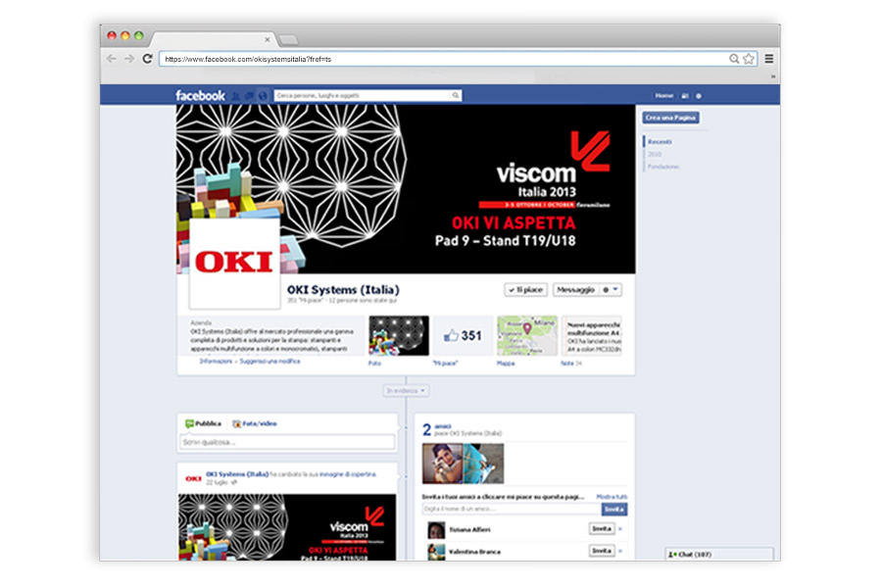Select 'Recenti' in the timeline navigation
Screen dimensions: 882x588
660,142
